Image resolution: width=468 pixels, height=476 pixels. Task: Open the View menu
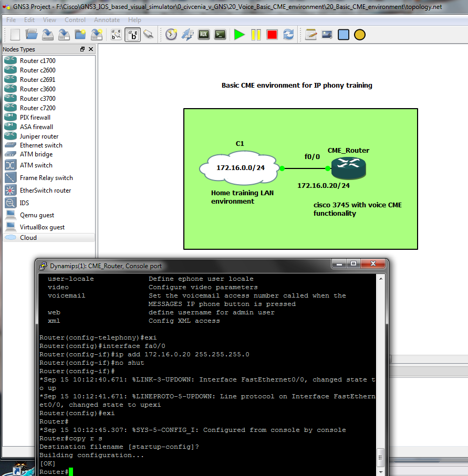(49, 20)
